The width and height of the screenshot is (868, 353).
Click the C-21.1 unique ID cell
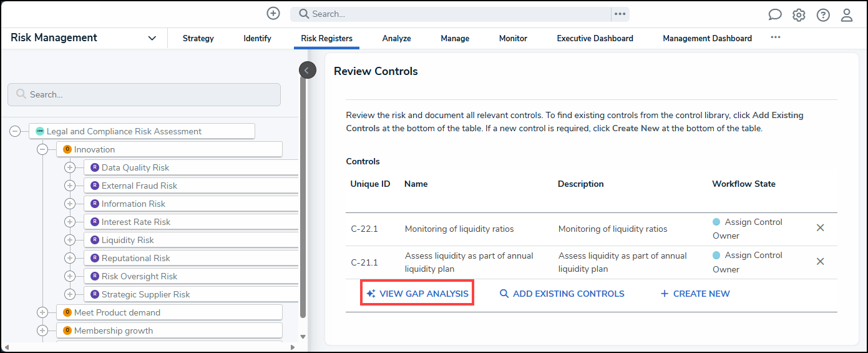coord(364,262)
